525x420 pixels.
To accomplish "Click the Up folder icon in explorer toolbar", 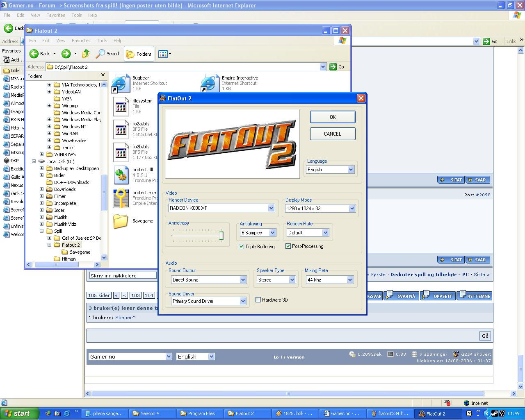I will pyautogui.click(x=86, y=54).
